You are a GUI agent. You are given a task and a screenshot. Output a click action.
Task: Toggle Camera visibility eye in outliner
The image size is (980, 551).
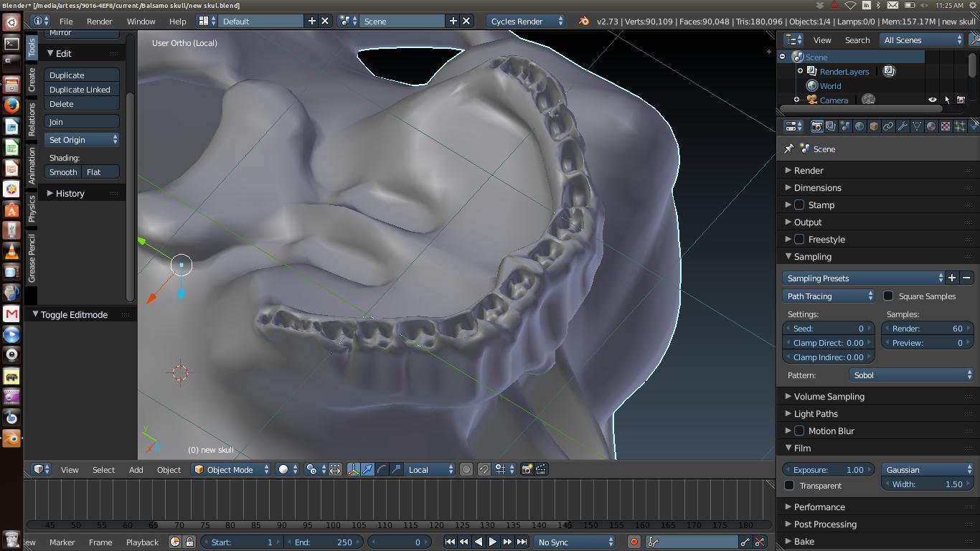pos(933,100)
